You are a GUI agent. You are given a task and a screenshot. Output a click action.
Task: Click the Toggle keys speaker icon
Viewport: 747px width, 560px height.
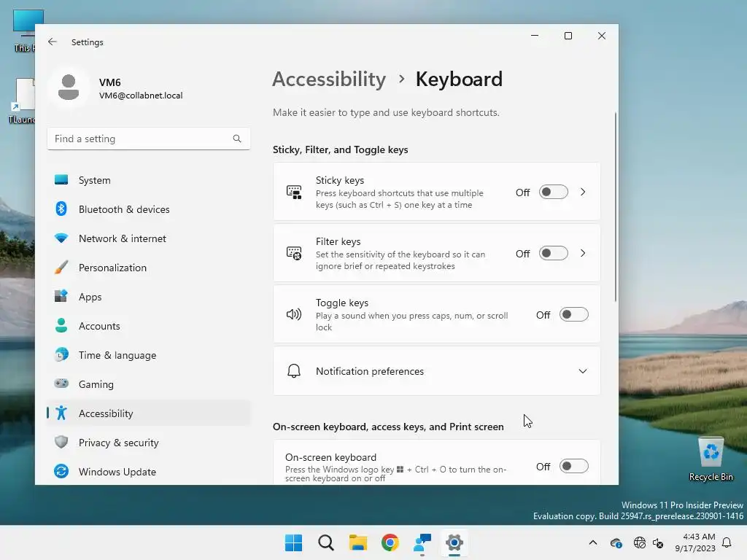coord(294,314)
